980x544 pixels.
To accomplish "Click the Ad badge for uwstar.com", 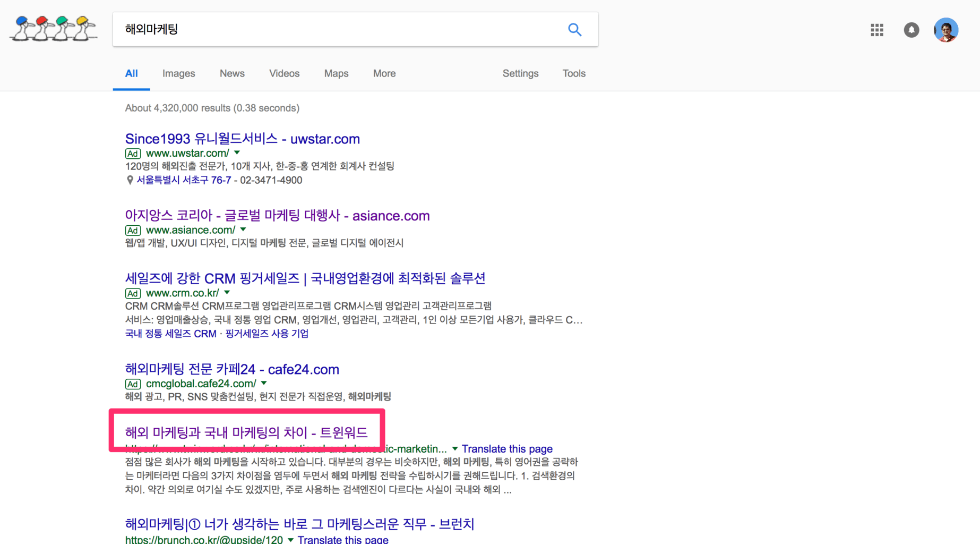I will click(133, 154).
